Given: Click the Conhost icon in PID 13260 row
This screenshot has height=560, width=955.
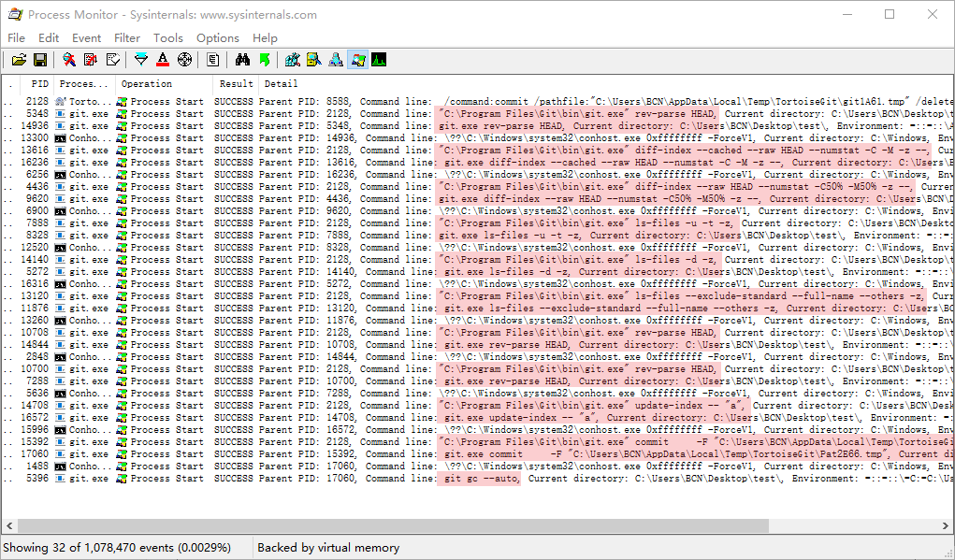Looking at the screenshot, I should (60, 321).
